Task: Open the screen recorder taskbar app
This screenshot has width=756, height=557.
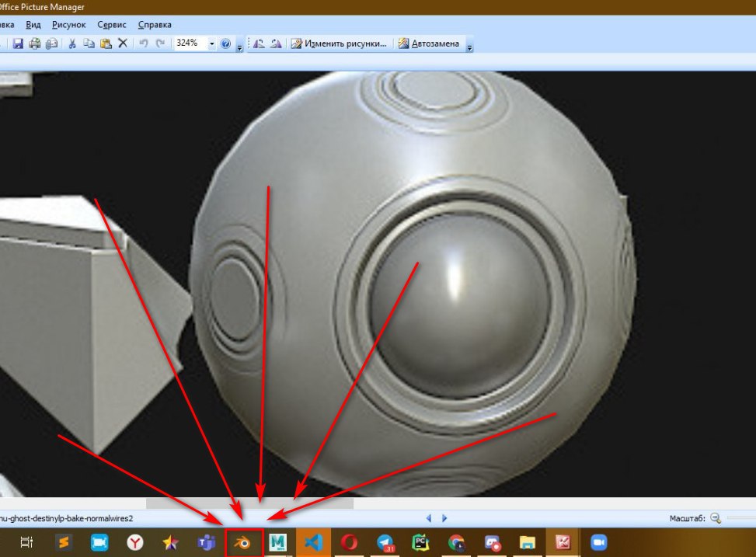Action: pyautogui.click(x=493, y=542)
